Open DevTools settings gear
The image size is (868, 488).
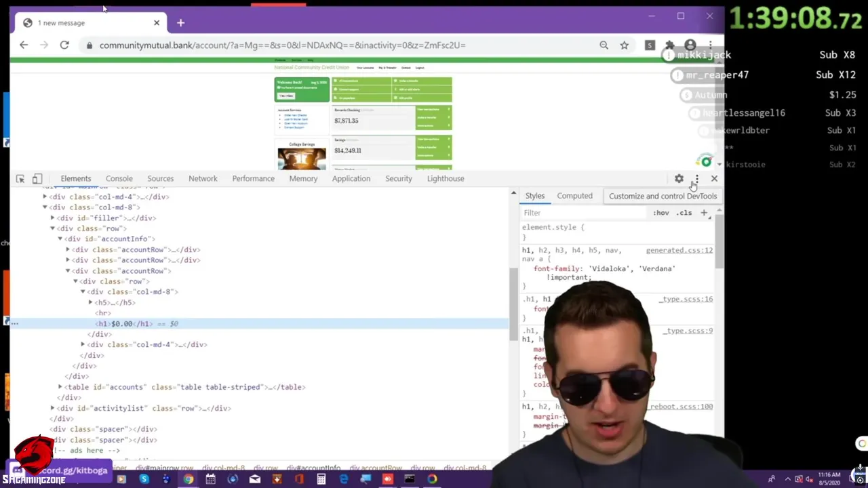pos(679,179)
